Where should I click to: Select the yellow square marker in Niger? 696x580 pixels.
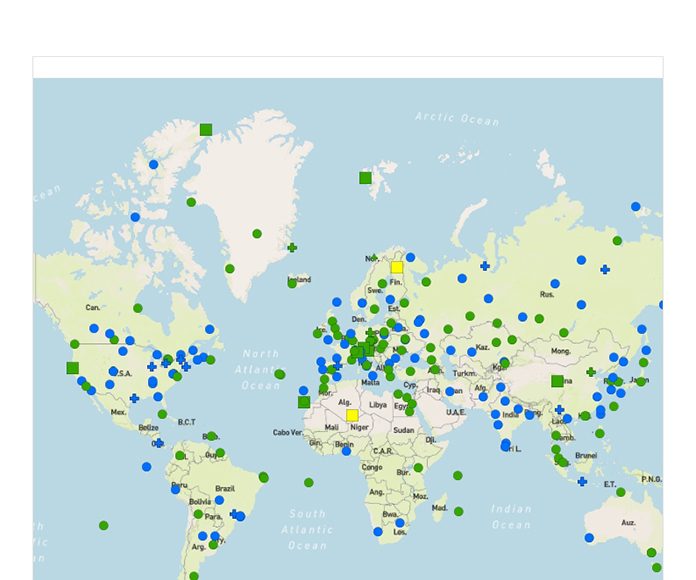(352, 415)
